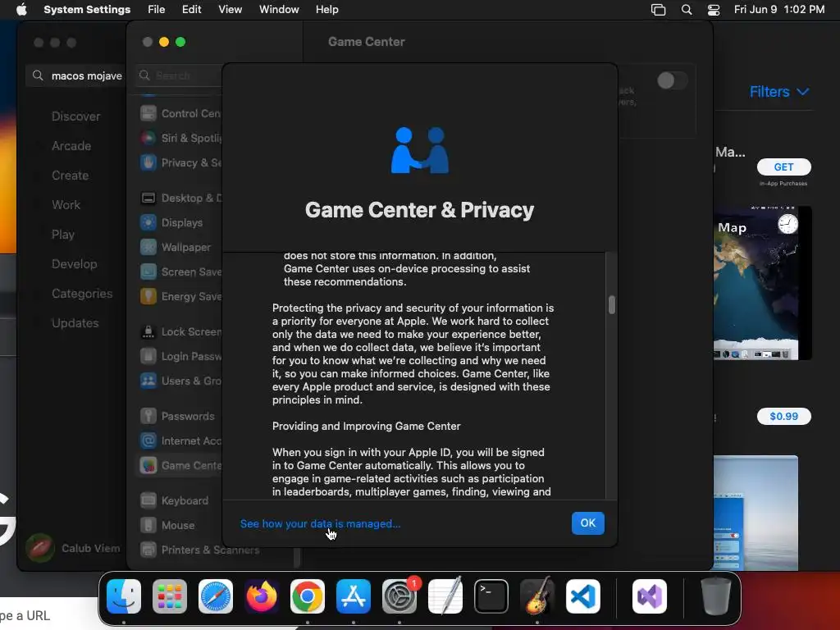Open Desktop & Dock settings

(x=180, y=199)
